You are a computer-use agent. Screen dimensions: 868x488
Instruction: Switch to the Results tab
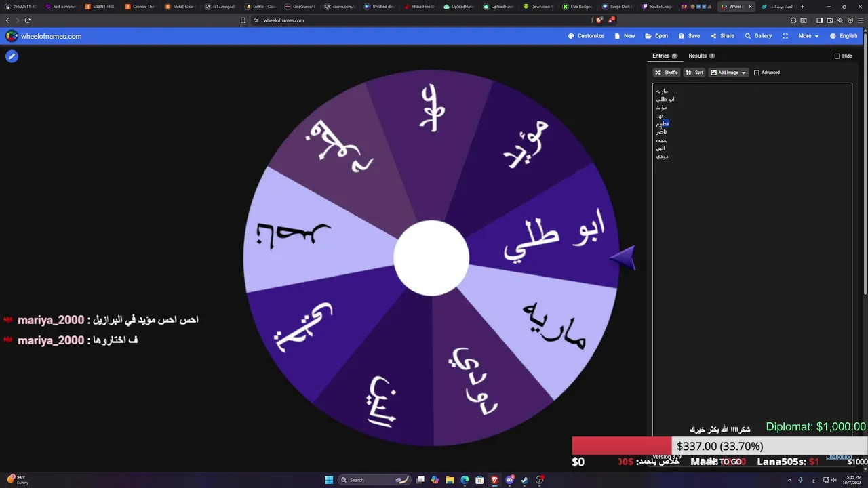(701, 56)
